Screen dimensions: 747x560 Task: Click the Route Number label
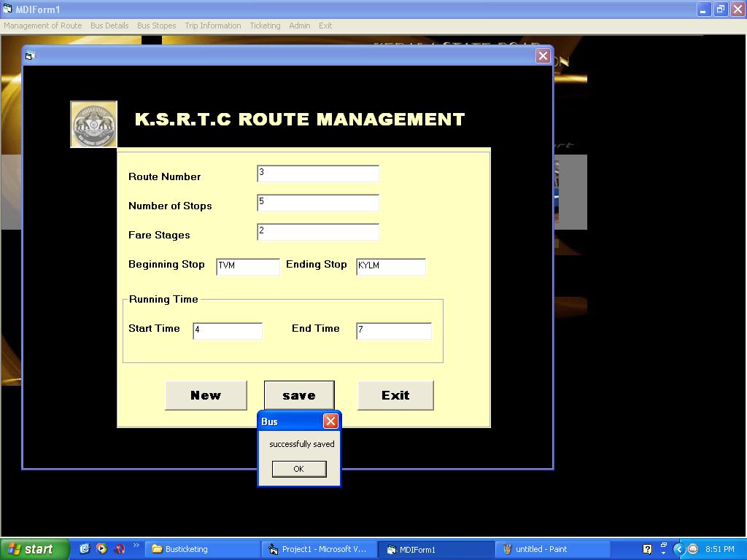point(164,176)
